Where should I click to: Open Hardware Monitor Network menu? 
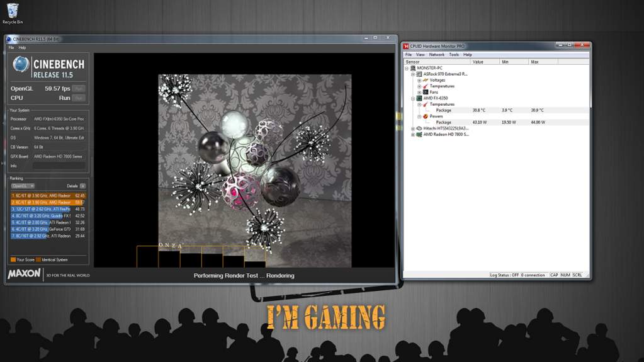click(x=437, y=55)
